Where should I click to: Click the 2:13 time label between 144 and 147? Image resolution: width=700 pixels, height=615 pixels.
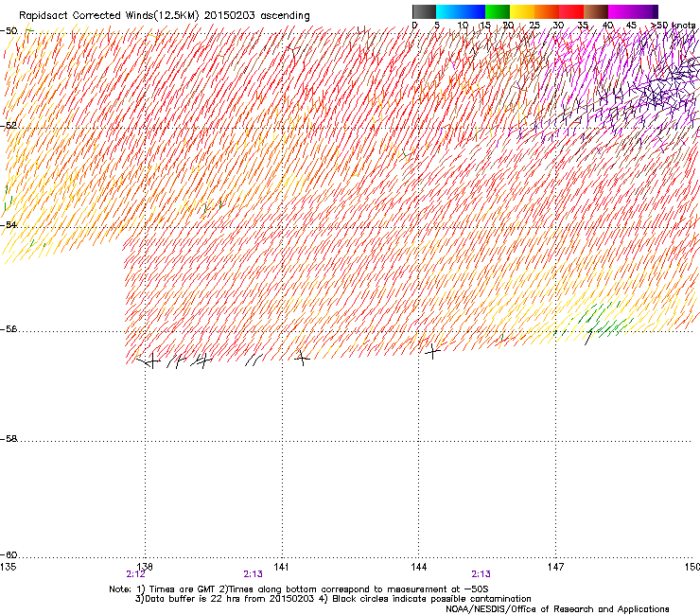click(x=481, y=574)
